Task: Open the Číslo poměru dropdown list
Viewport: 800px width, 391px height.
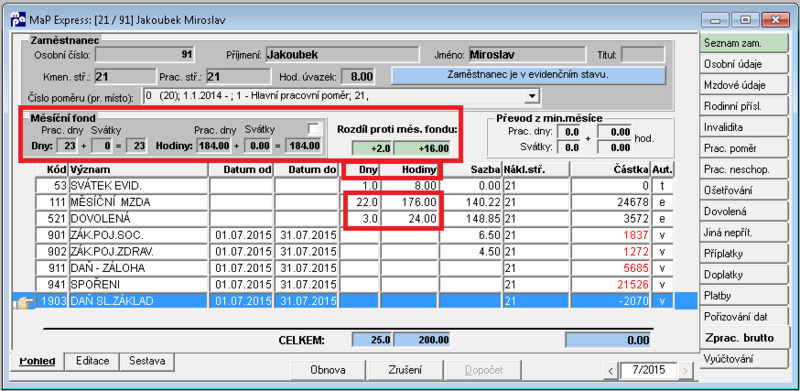Action: click(x=533, y=95)
